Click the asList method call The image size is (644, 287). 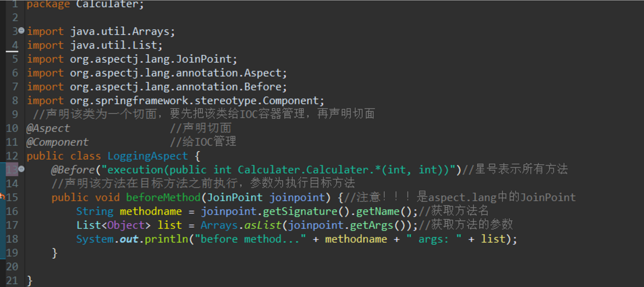tap(263, 225)
